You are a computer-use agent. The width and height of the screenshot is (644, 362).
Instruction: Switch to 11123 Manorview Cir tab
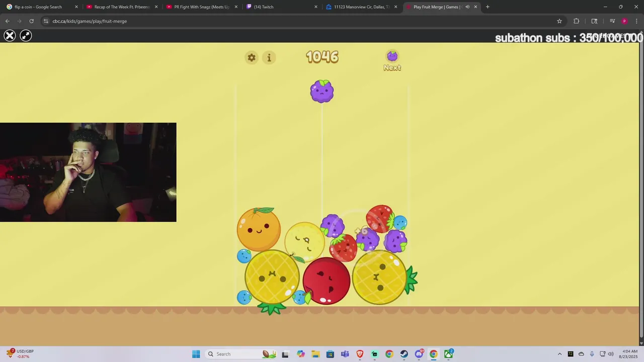[x=362, y=7]
